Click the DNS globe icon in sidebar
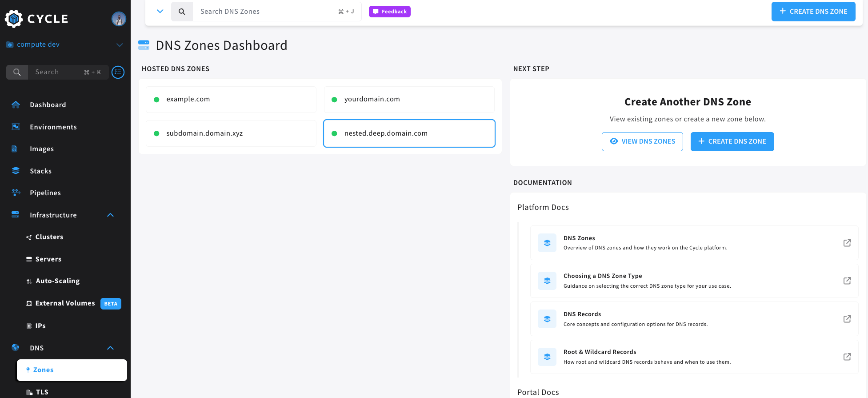This screenshot has height=398, width=868. point(16,348)
